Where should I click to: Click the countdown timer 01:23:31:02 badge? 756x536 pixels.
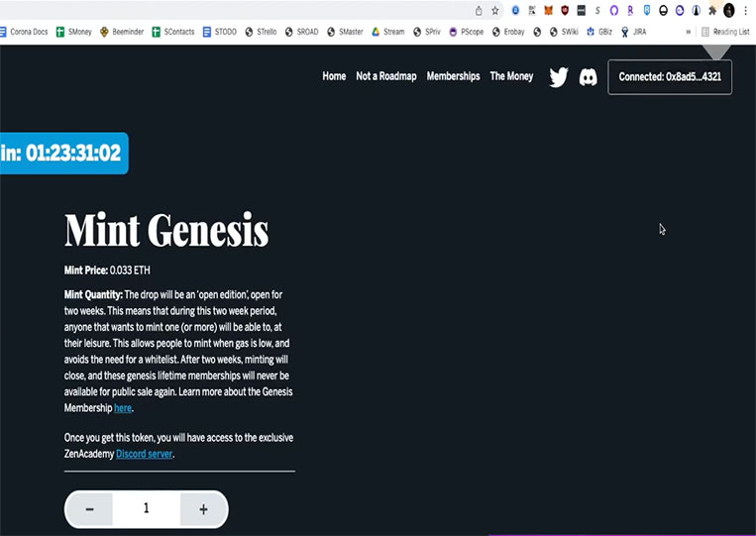coord(64,154)
